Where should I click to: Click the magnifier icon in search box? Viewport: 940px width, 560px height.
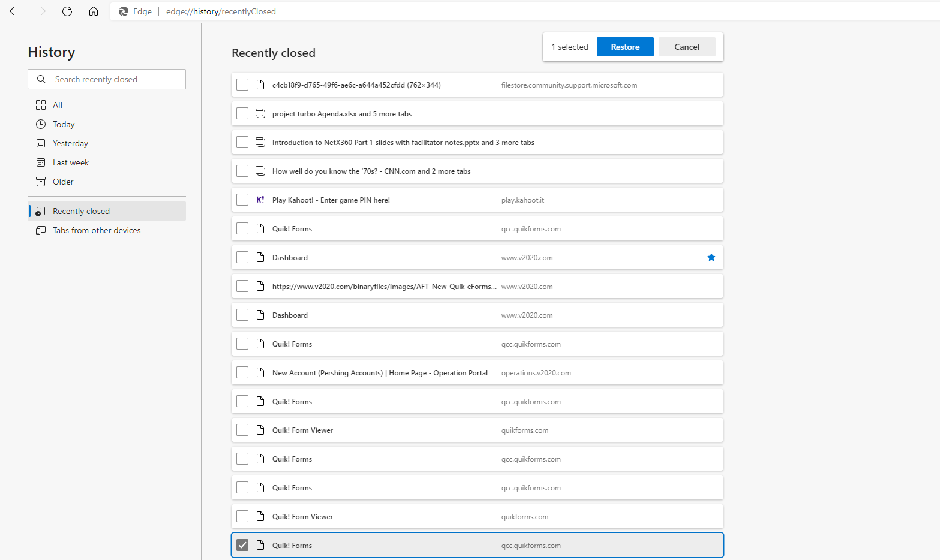pos(41,79)
